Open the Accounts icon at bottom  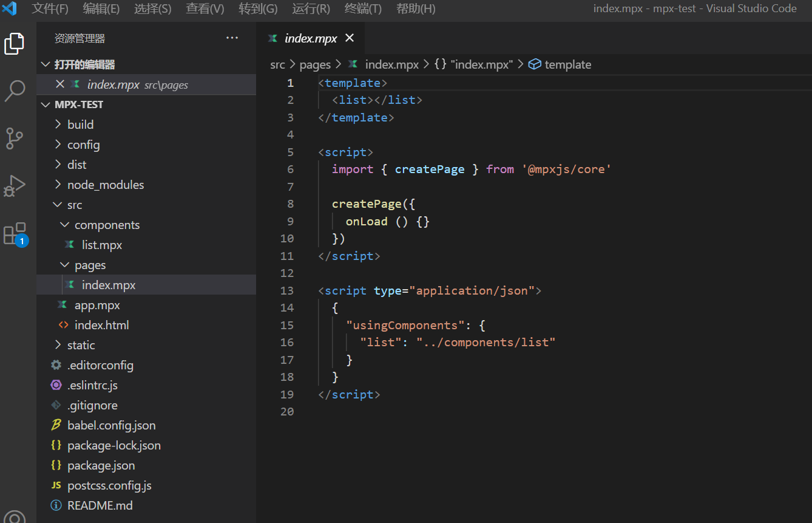tap(15, 517)
